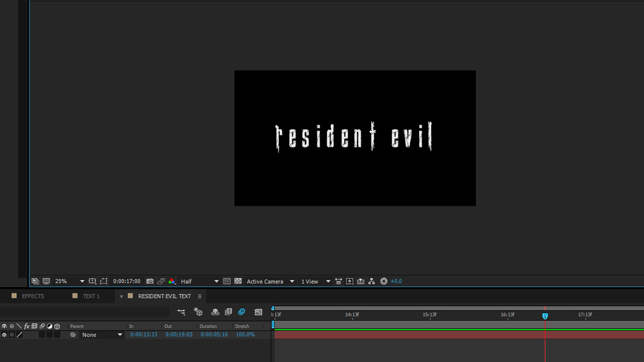The image size is (644, 362).
Task: Select the RESIDENT EVIL TEXT tab
Action: click(164, 296)
